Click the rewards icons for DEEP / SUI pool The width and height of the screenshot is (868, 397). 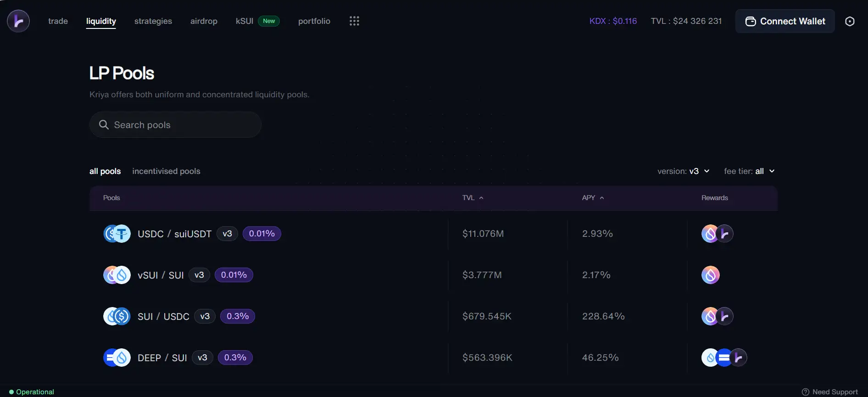click(724, 358)
